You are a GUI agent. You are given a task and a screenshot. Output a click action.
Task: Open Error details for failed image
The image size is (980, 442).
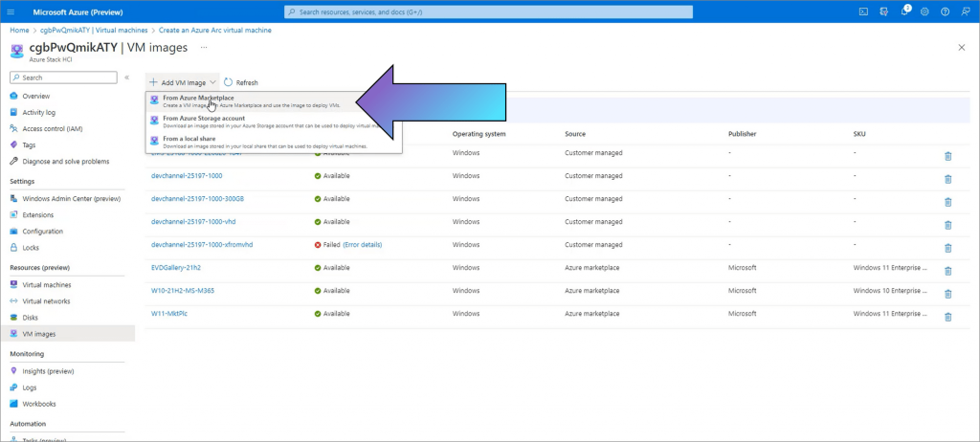pyautogui.click(x=363, y=245)
